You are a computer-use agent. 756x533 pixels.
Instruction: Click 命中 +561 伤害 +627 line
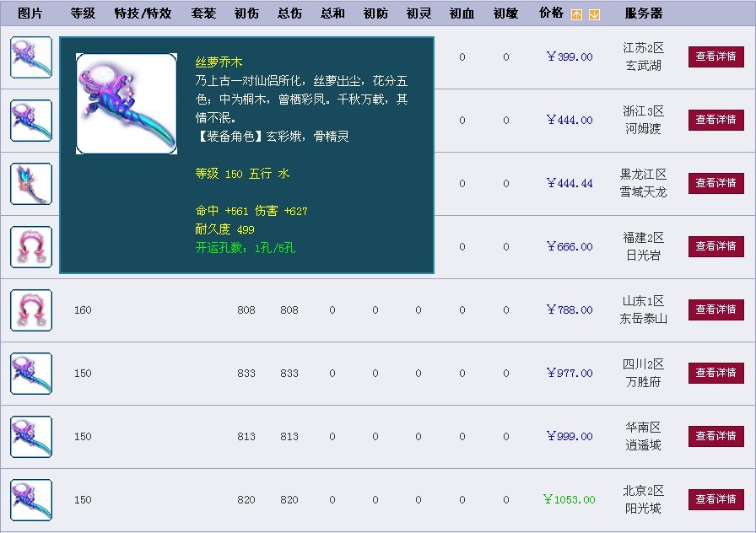click(251, 211)
